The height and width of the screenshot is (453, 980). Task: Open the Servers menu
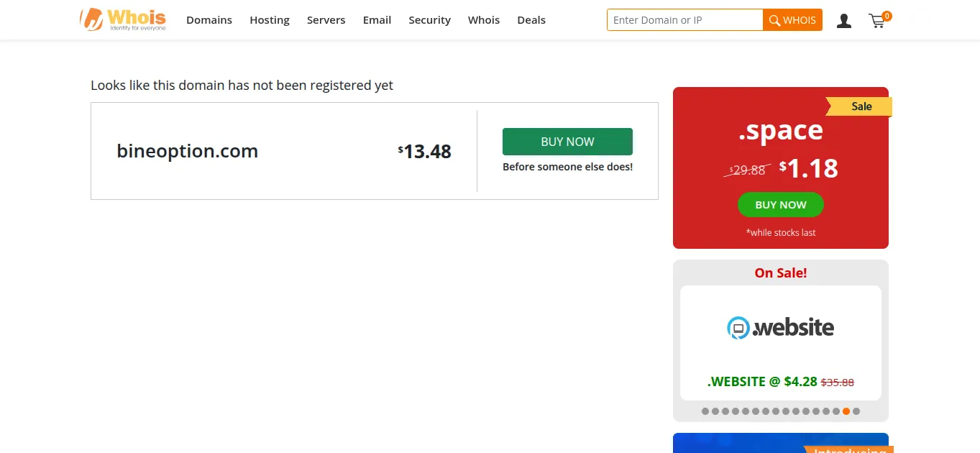tap(326, 20)
